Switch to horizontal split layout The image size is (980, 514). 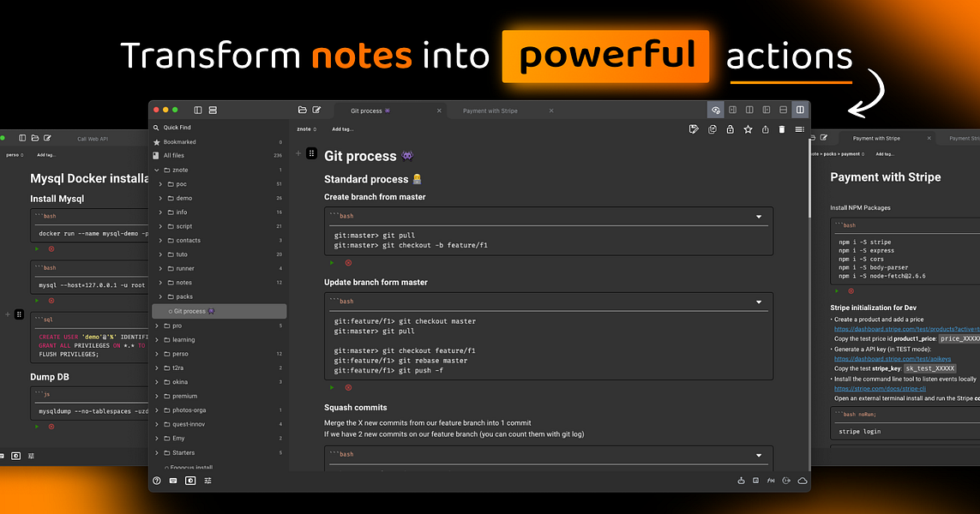coord(783,110)
